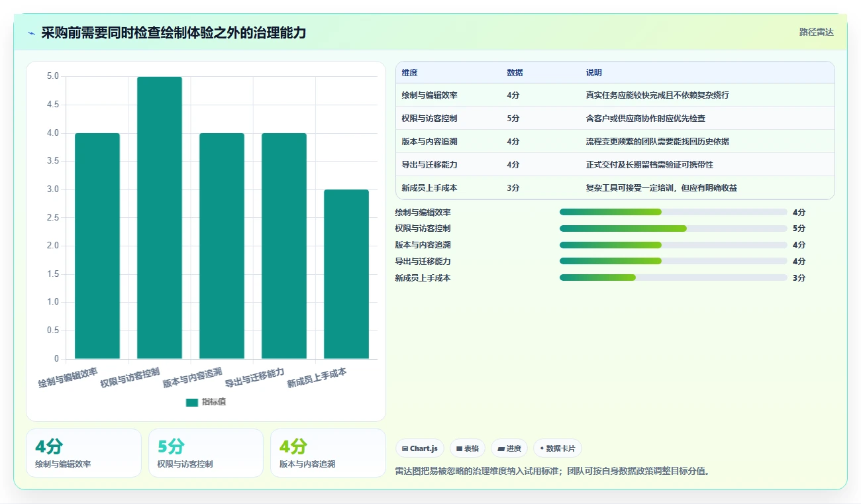Click text 复杂工具可接受一定培训，但应有明确收益
The width and height of the screenshot is (861, 504).
point(662,188)
